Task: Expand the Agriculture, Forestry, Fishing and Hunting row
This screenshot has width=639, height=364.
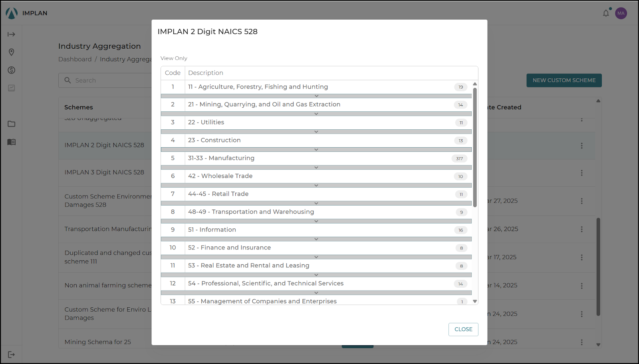Action: point(316,96)
